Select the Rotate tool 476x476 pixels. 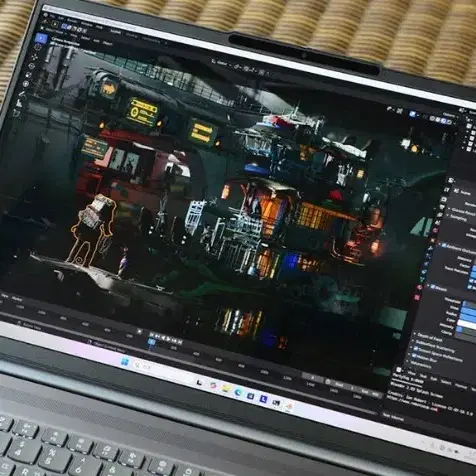(32, 66)
